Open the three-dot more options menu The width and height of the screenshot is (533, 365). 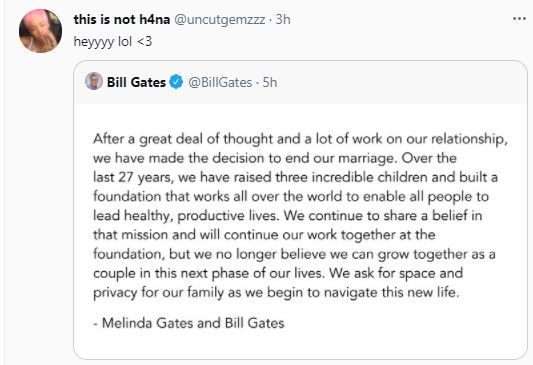519,19
